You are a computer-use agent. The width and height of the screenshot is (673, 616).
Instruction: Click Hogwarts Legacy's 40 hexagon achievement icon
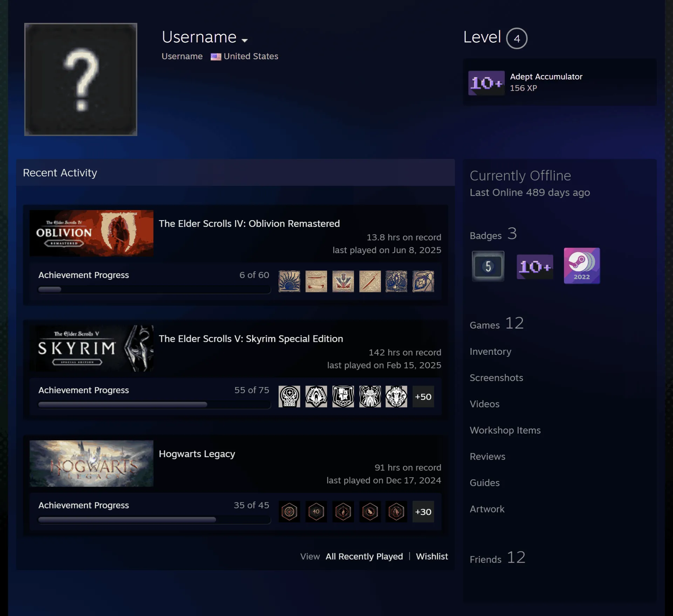point(316,512)
